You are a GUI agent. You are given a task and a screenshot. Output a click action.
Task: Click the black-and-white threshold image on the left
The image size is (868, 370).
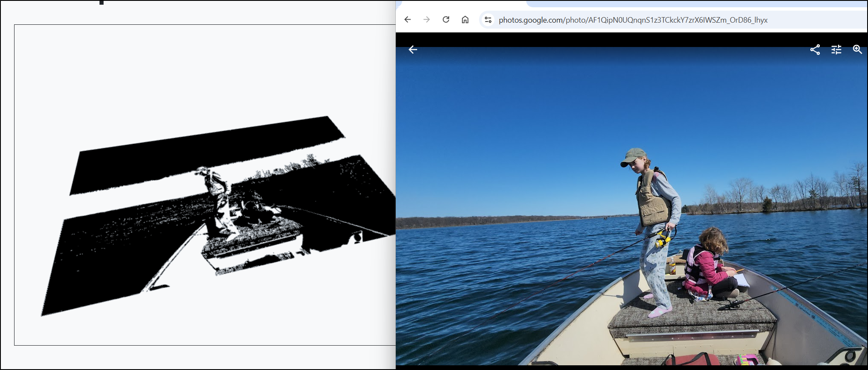219,216
